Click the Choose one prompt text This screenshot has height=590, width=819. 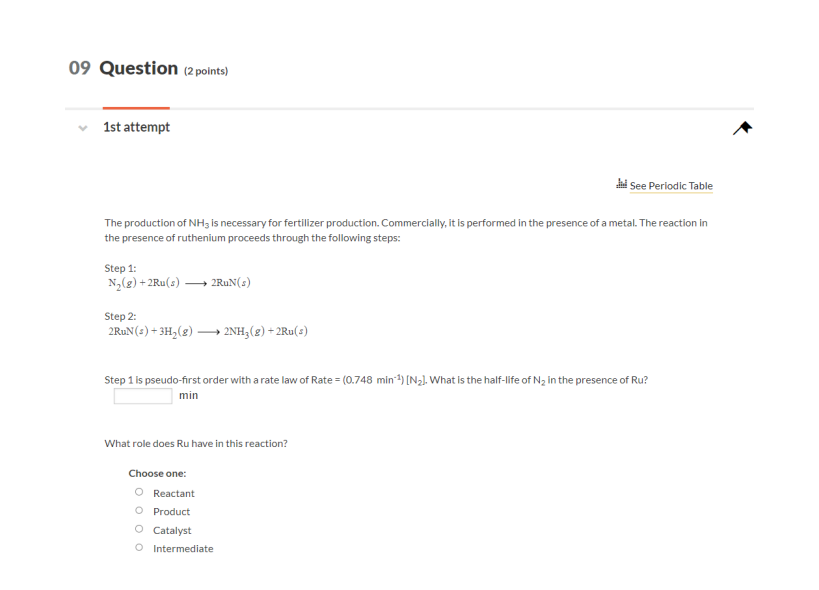157,474
